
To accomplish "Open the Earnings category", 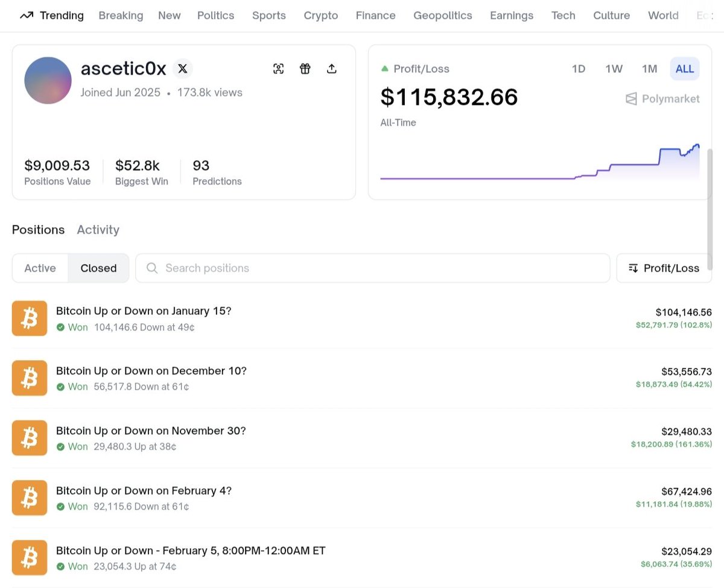I will click(x=512, y=16).
